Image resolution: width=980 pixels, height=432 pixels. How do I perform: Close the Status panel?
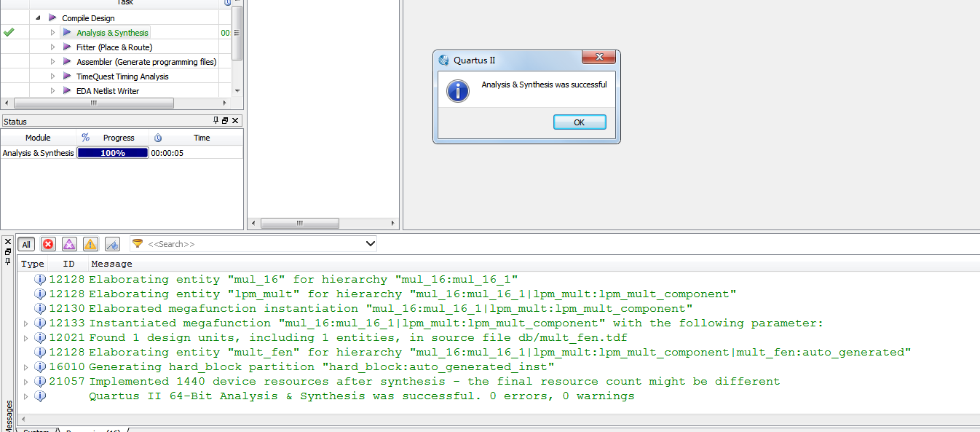coord(235,121)
